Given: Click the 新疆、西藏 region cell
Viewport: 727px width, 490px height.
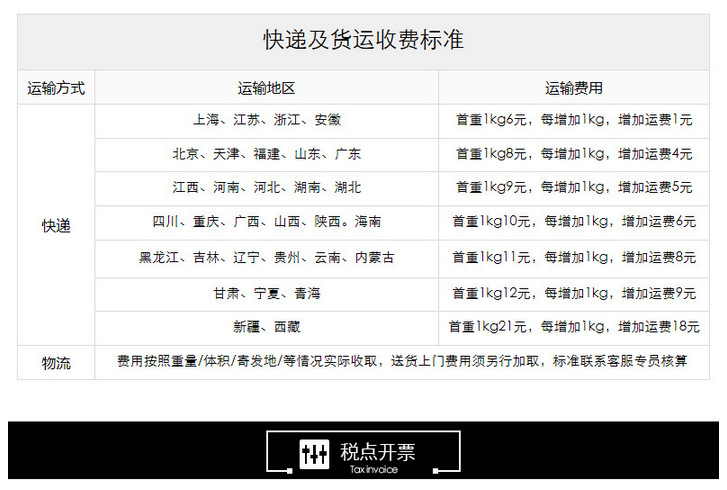Looking at the screenshot, I should 267,327.
